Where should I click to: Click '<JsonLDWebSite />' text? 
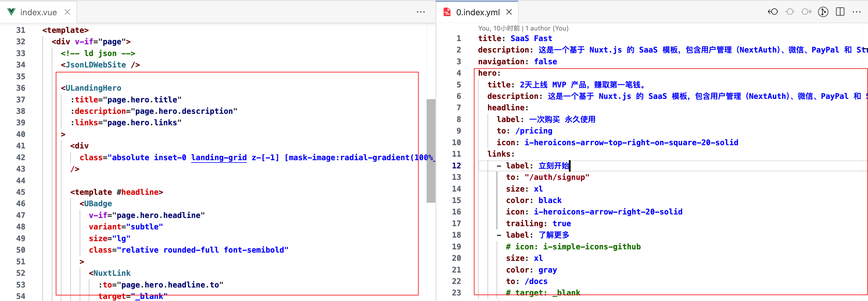click(x=100, y=65)
